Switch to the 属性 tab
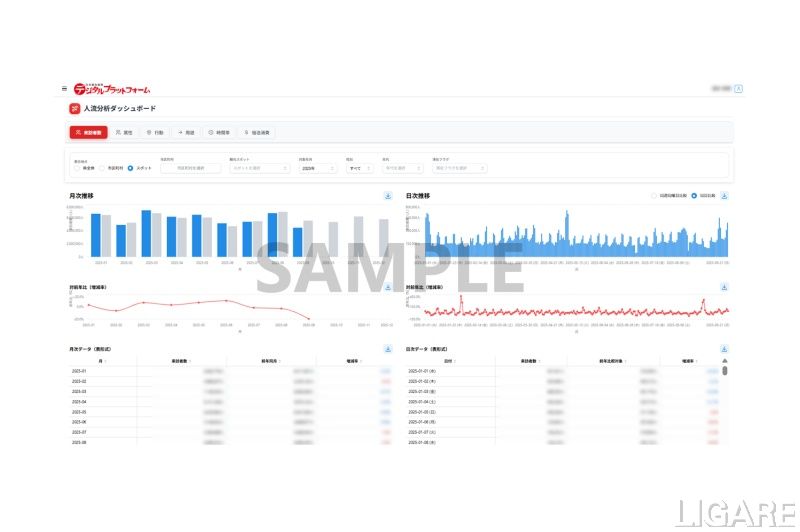Screen dimensions: 800x532 124,132
